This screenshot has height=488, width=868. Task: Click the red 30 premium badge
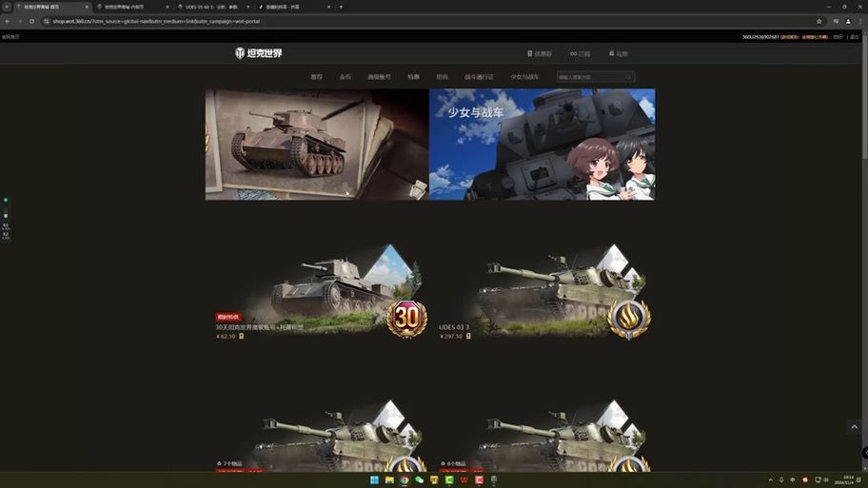point(407,318)
